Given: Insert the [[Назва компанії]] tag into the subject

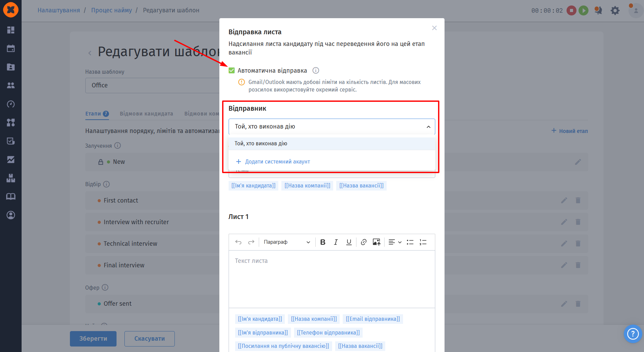Looking at the screenshot, I should (307, 186).
